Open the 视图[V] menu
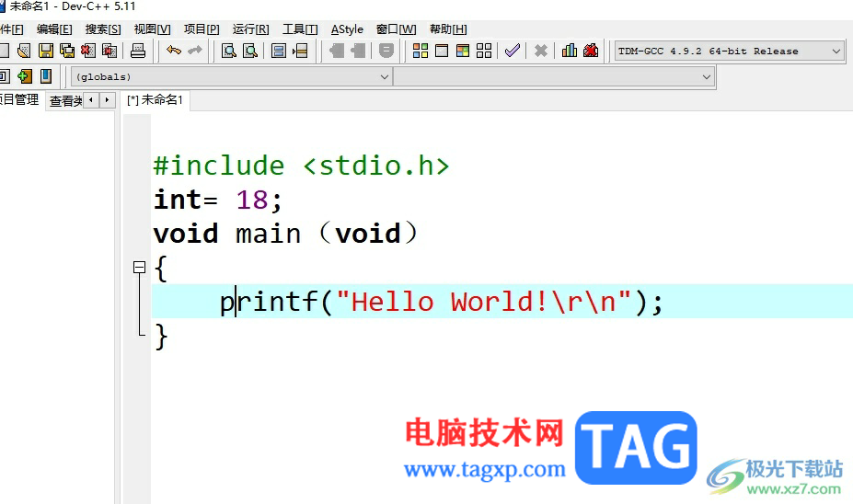The image size is (853, 504). click(153, 29)
